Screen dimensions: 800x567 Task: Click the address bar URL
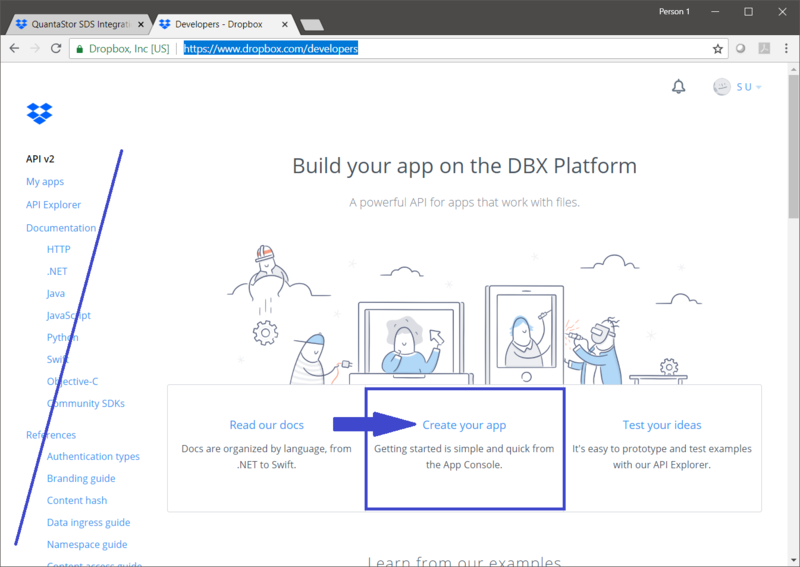pyautogui.click(x=270, y=48)
